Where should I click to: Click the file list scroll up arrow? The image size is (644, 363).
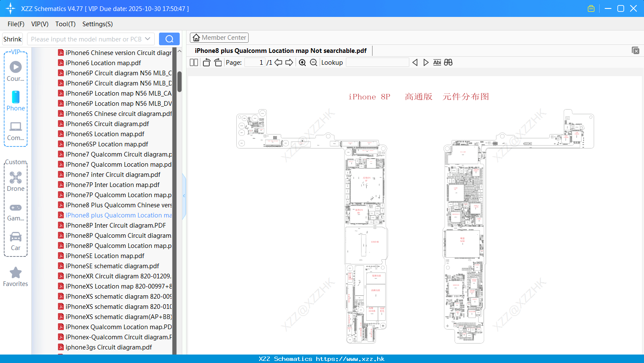pyautogui.click(x=179, y=51)
